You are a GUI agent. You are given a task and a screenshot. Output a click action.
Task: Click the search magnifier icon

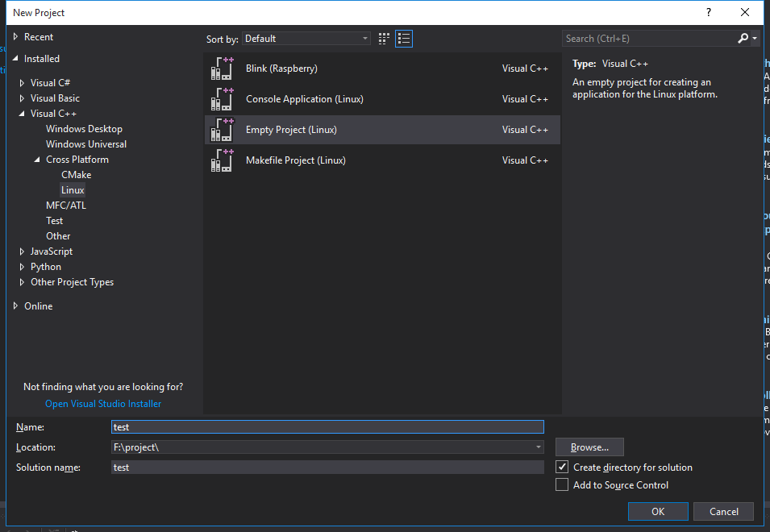click(743, 39)
